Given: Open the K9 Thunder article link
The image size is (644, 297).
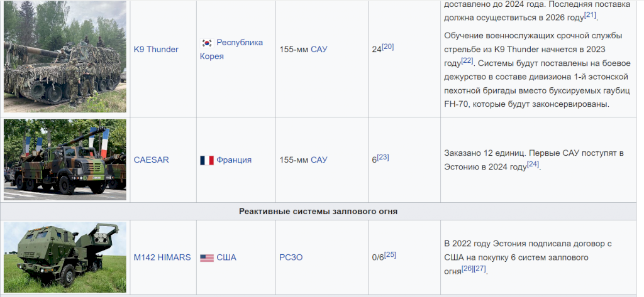Looking at the screenshot, I should [x=156, y=50].
